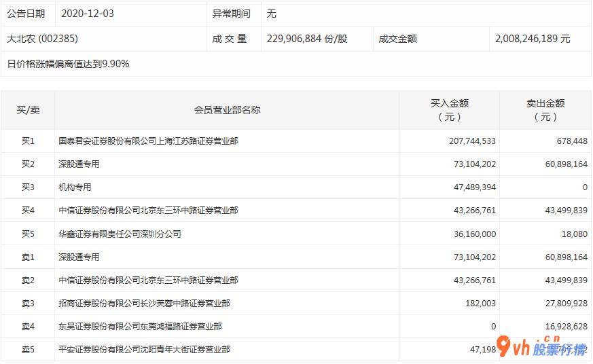Screen dimensions: 593x364
Task: Click the 机构专用 entry in row 买3
Action: (x=75, y=187)
